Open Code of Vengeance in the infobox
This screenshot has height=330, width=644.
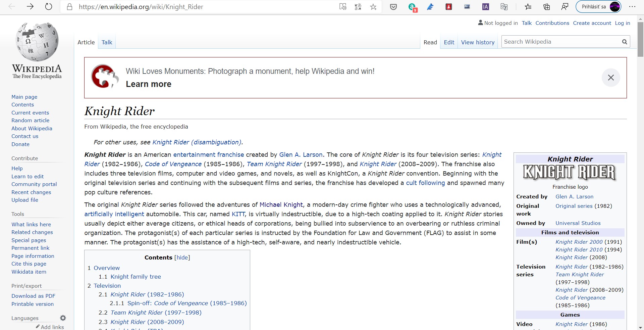point(580,297)
